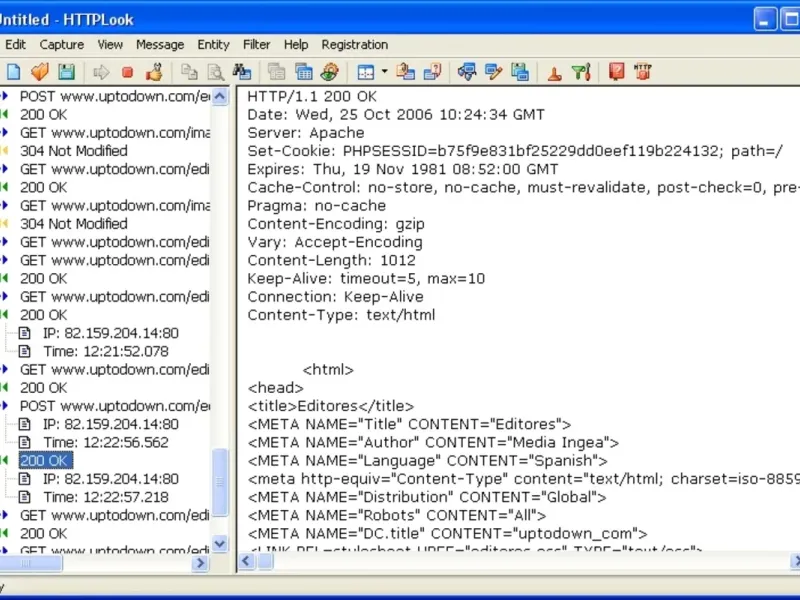Select the IP row above Time: 12:22:57.218
Viewport: 800px width, 600px height.
111,479
